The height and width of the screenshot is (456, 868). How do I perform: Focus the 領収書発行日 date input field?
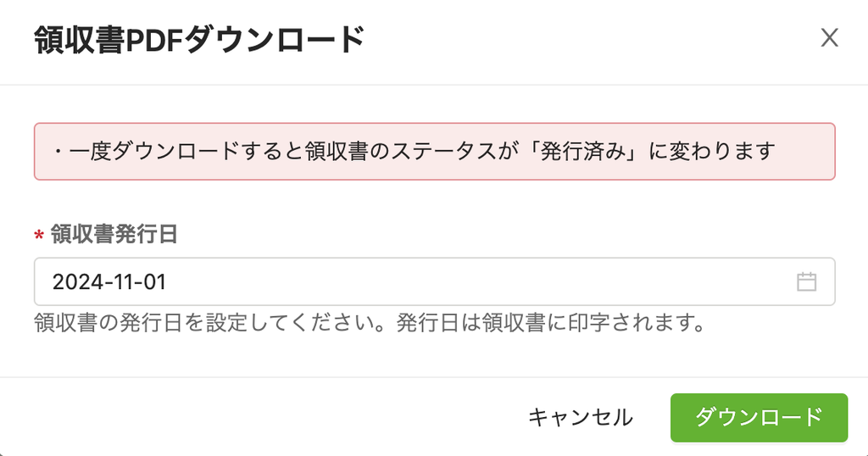[435, 281]
